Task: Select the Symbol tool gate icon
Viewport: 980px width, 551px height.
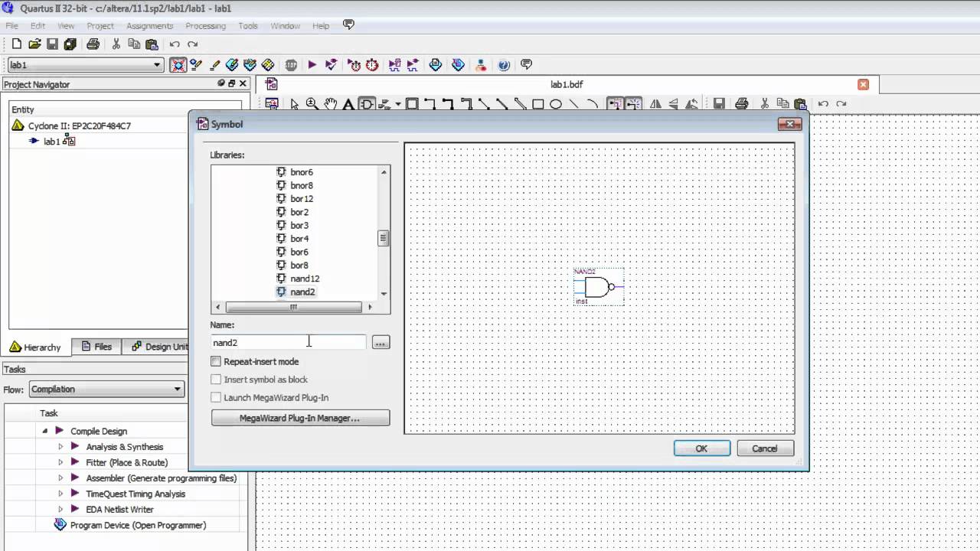Action: click(x=367, y=104)
